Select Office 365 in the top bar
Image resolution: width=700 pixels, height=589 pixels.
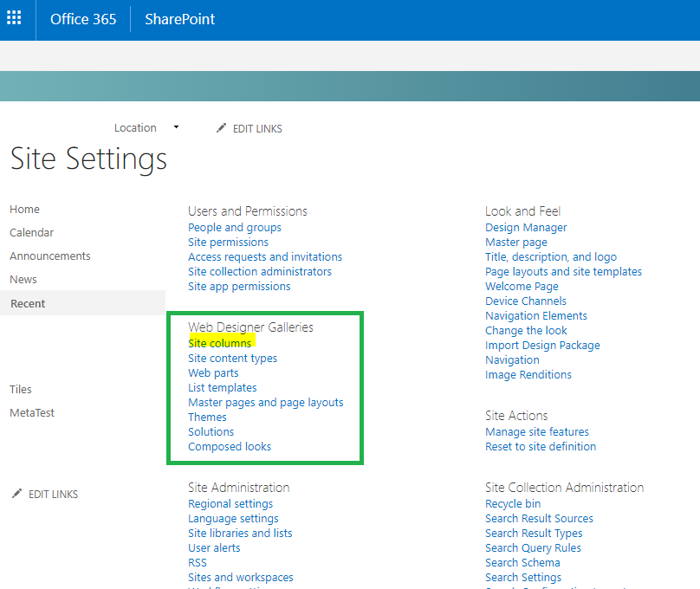click(x=83, y=19)
